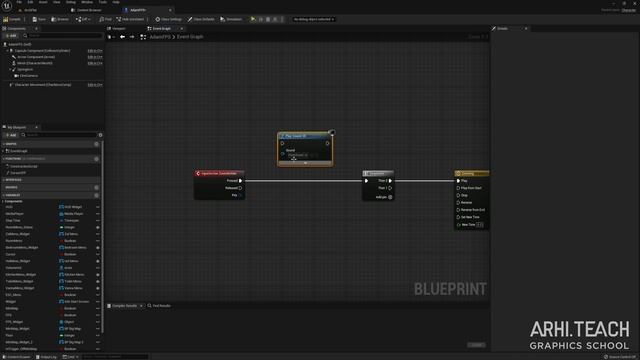Add new function with plus icon

click(x=97, y=159)
